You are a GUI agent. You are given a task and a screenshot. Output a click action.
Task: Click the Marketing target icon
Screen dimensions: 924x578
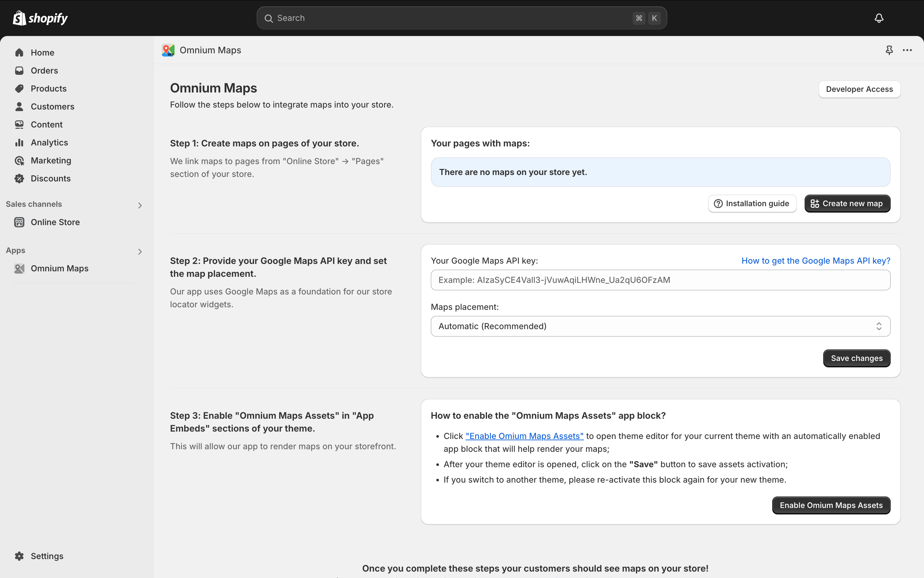19,160
